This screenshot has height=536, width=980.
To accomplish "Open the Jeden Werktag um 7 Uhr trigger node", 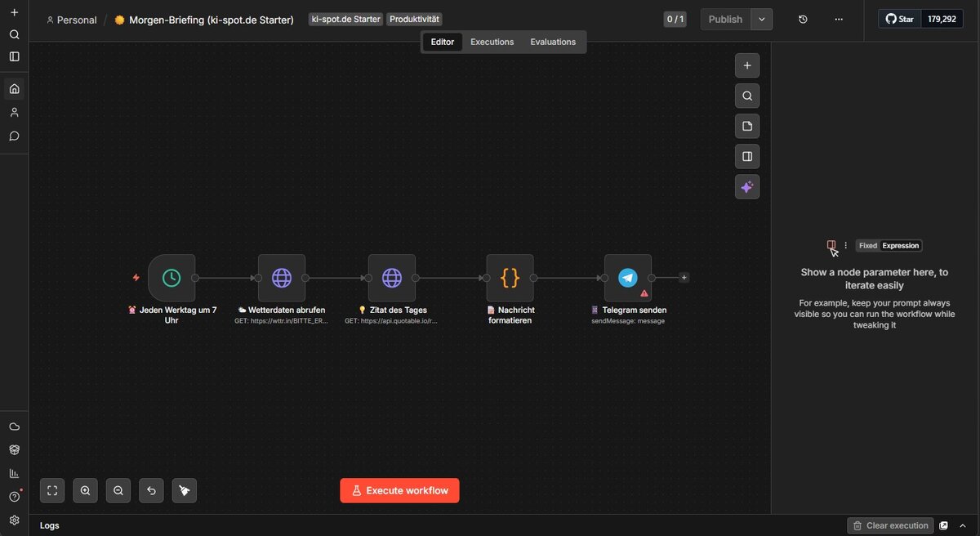I will pyautogui.click(x=171, y=277).
